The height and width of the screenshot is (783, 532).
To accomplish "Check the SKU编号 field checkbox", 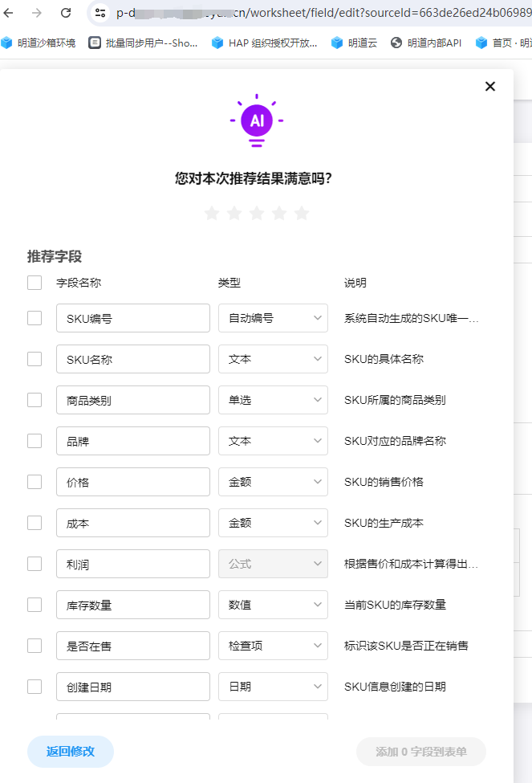I will [x=35, y=318].
